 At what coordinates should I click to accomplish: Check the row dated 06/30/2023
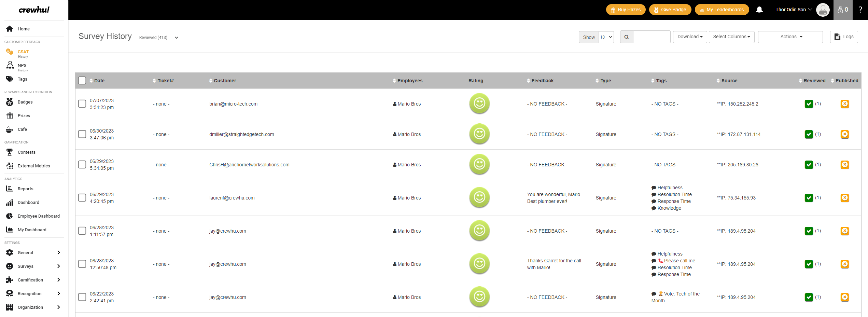tap(82, 134)
